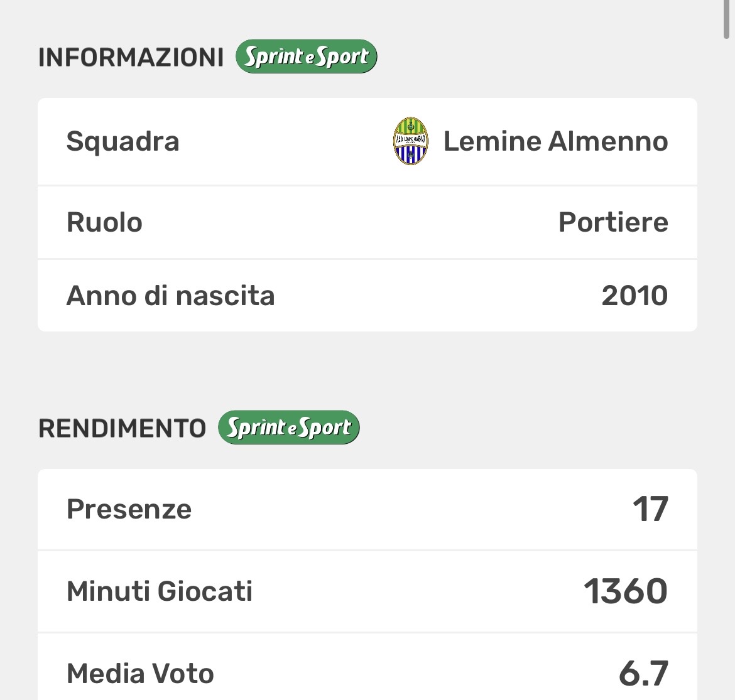Select the Anno di nascita label
Image resolution: width=735 pixels, height=700 pixels.
[x=170, y=296]
